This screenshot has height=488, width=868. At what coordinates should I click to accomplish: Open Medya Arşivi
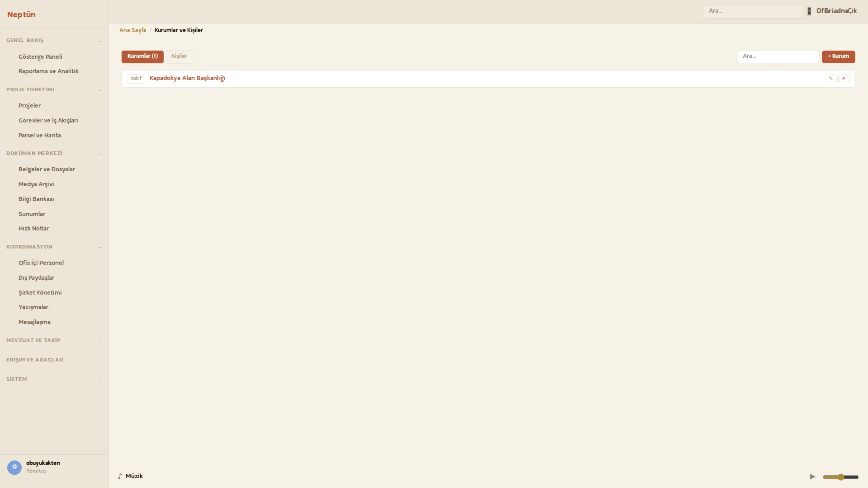36,184
